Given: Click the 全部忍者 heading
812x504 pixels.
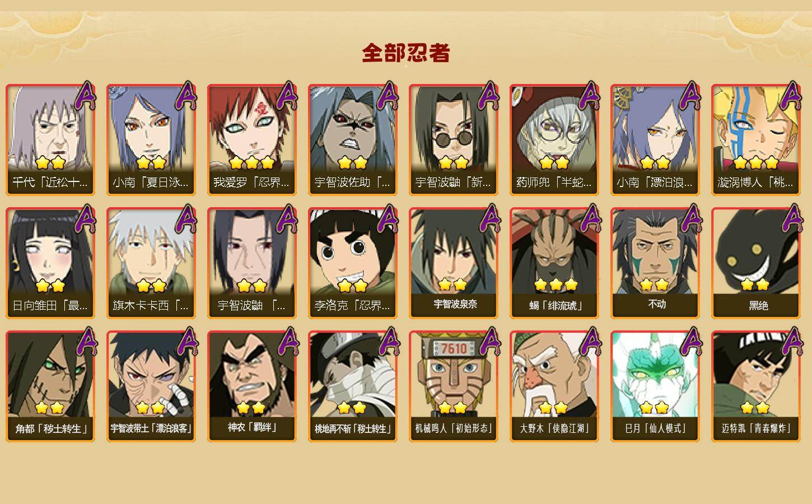Looking at the screenshot, I should pos(406,53).
